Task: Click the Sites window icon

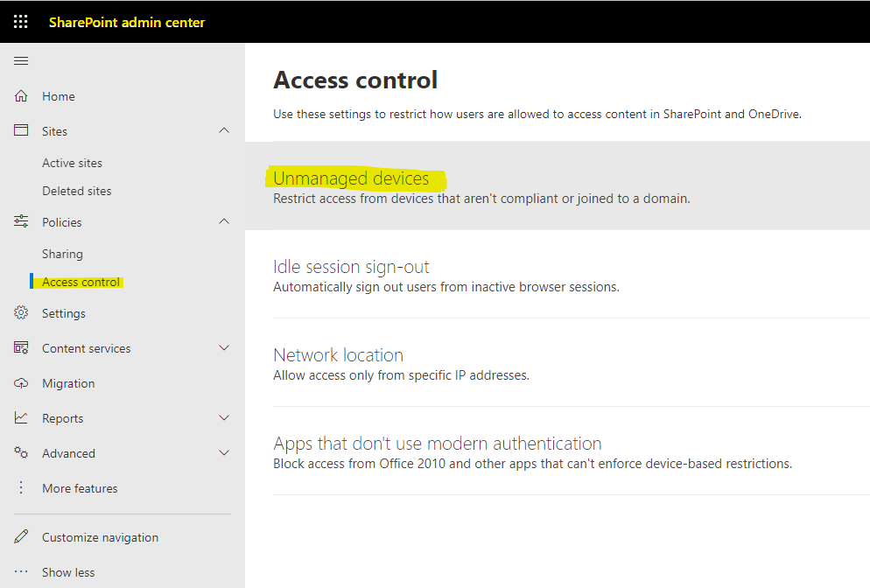Action: [x=21, y=130]
